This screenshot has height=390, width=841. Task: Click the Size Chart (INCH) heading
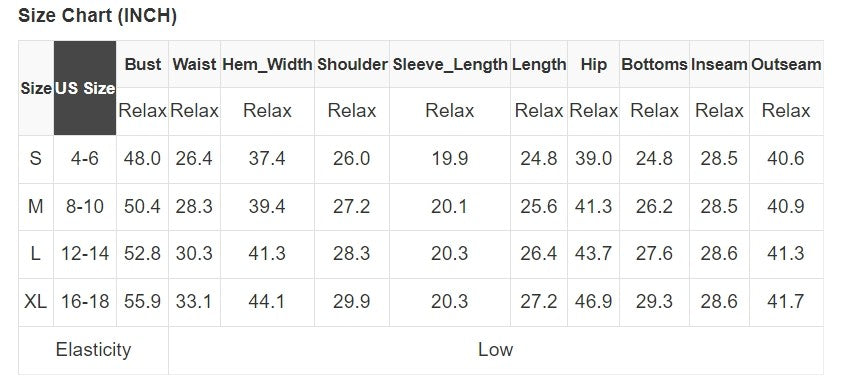[x=98, y=16]
